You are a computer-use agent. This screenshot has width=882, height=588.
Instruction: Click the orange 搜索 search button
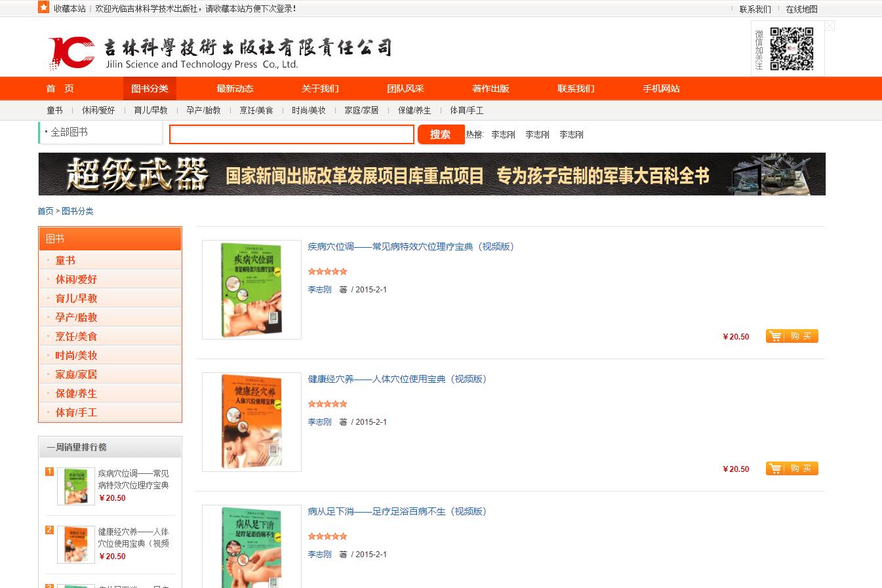(441, 134)
